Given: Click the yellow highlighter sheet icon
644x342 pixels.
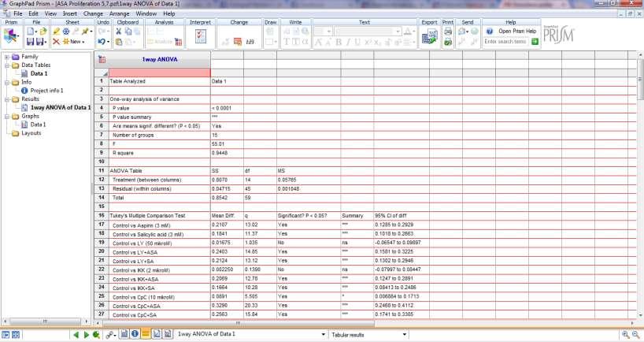Looking at the screenshot, I should [57, 32].
